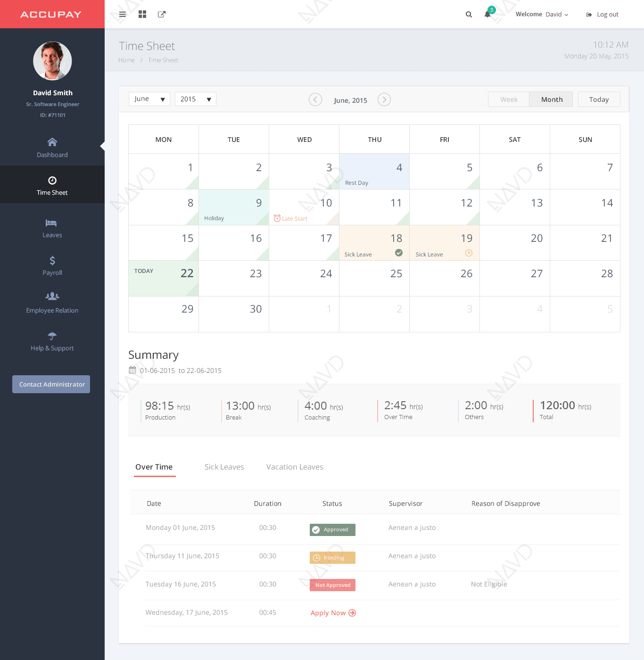Image resolution: width=644 pixels, height=660 pixels.
Task: Switch to the Over Time tab
Action: point(154,467)
